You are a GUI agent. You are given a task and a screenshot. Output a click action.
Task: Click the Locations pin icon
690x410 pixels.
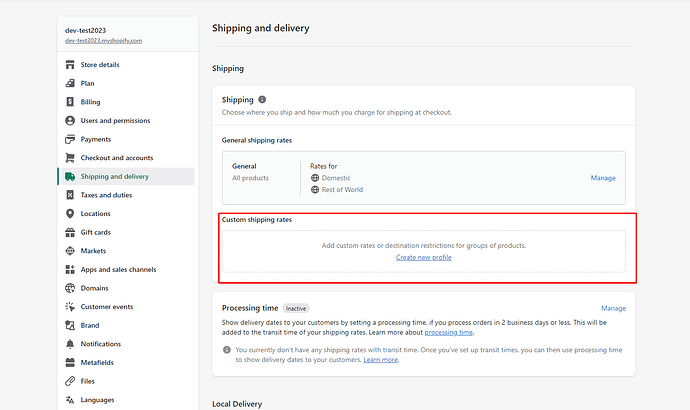[70, 214]
